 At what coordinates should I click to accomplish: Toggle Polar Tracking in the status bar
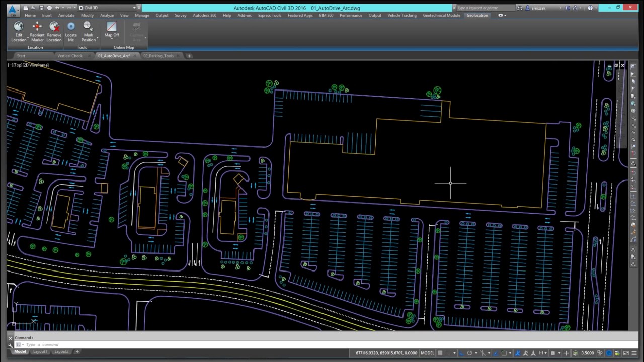pyautogui.click(x=469, y=353)
